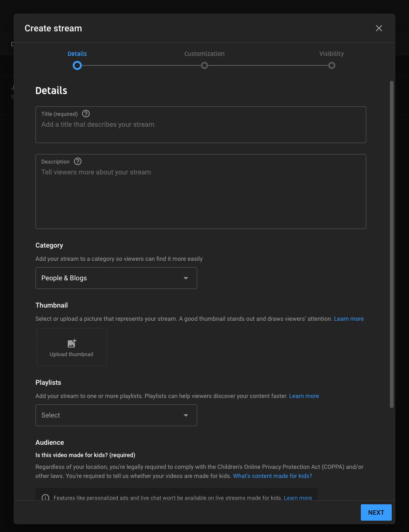Click the Description help question mark icon

[x=78, y=162]
